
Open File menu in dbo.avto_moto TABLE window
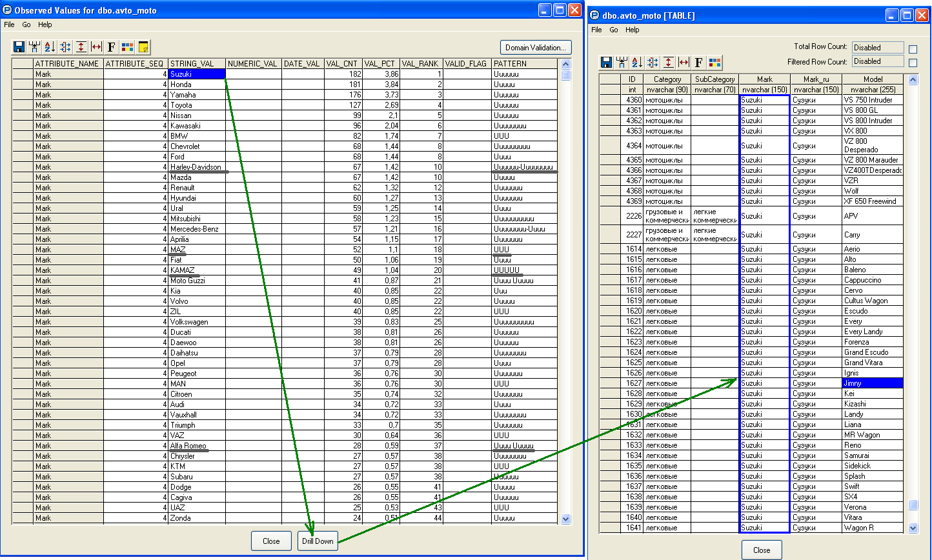596,30
